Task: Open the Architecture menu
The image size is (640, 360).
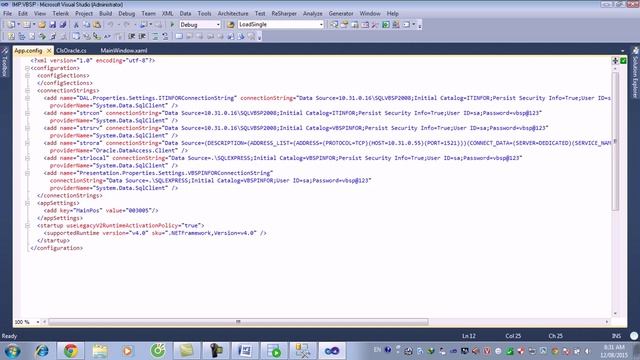Action: point(233,13)
